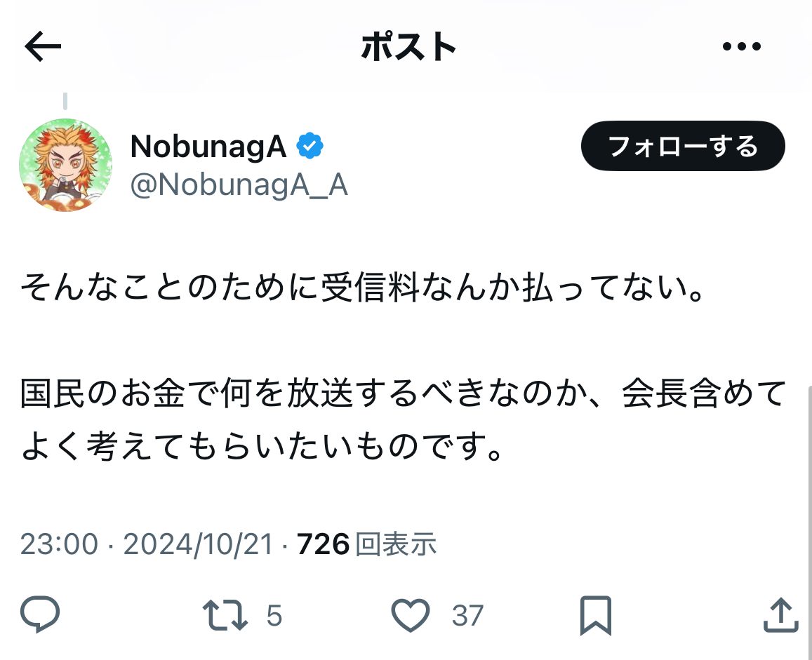Bookmark this post
812x660 pixels.
[596, 615]
